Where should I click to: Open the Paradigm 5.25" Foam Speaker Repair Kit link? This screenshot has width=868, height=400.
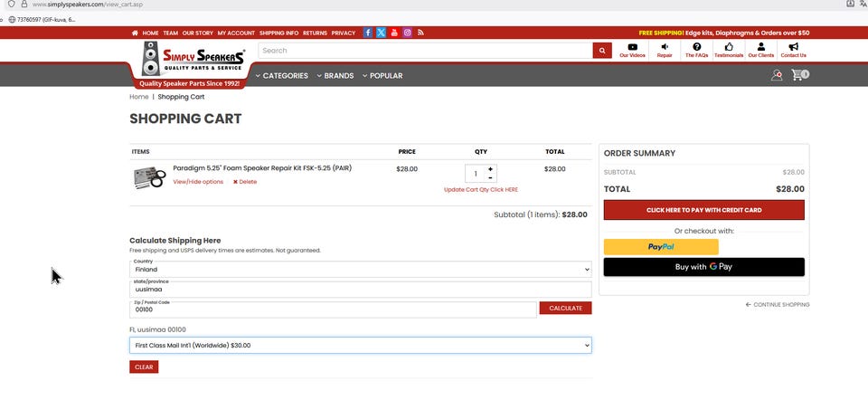262,167
